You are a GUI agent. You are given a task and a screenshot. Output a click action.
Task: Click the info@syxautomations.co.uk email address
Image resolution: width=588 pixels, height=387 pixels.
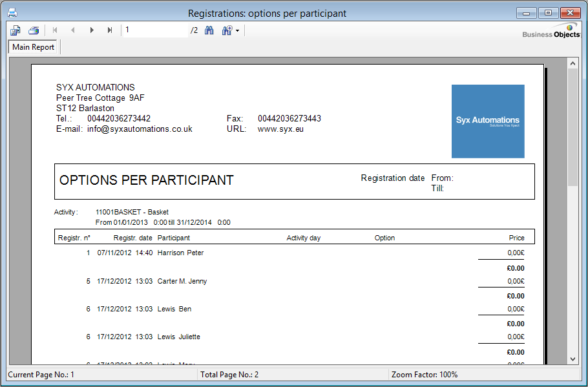(140, 129)
